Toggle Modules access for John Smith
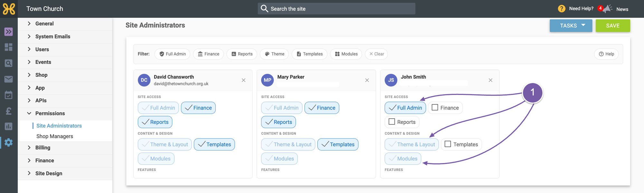 click(403, 158)
